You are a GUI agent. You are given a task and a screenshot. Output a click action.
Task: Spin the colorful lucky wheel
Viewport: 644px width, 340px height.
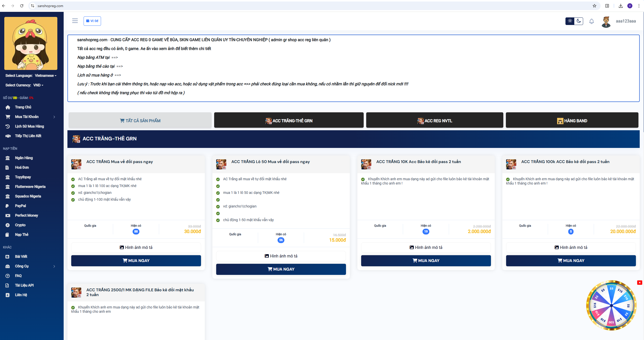click(x=611, y=305)
